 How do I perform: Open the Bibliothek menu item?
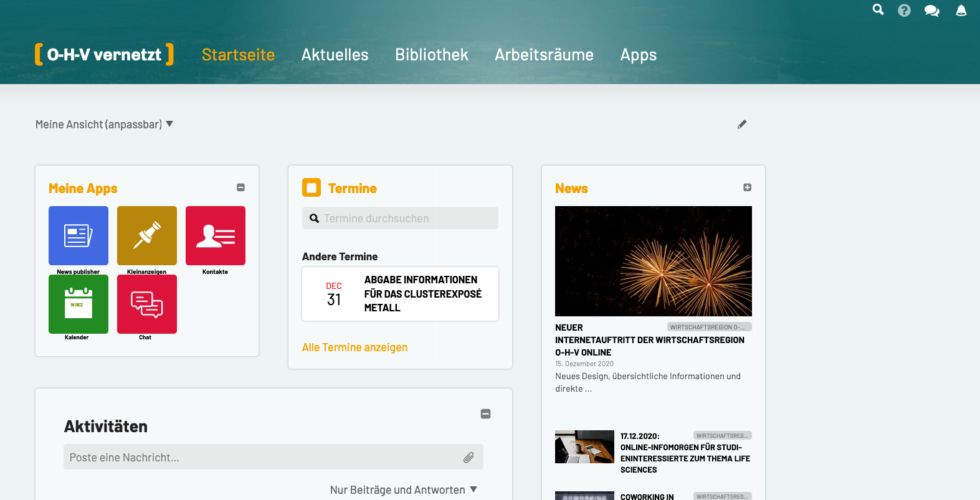(x=432, y=55)
